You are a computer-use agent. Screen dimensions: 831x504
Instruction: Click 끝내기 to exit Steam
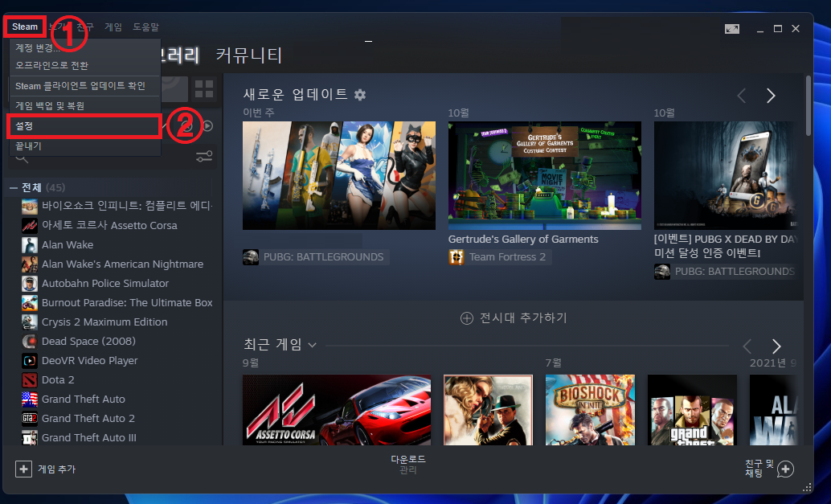pyautogui.click(x=85, y=145)
